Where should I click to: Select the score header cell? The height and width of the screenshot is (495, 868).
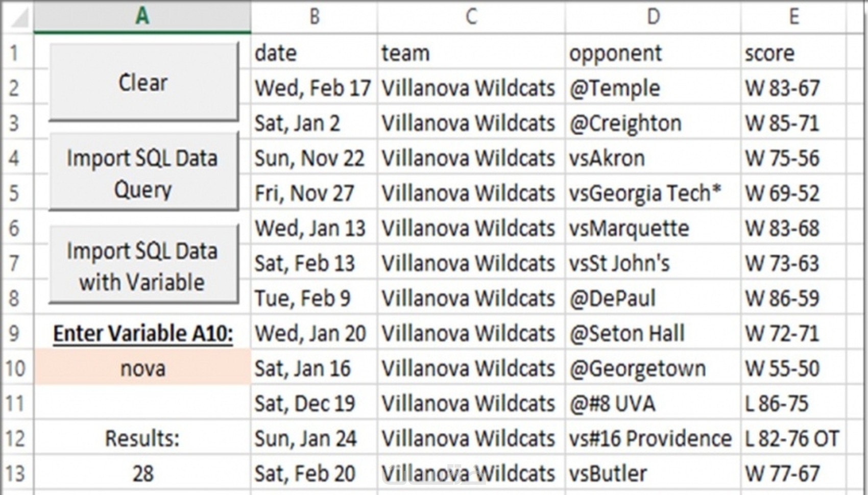click(x=793, y=54)
